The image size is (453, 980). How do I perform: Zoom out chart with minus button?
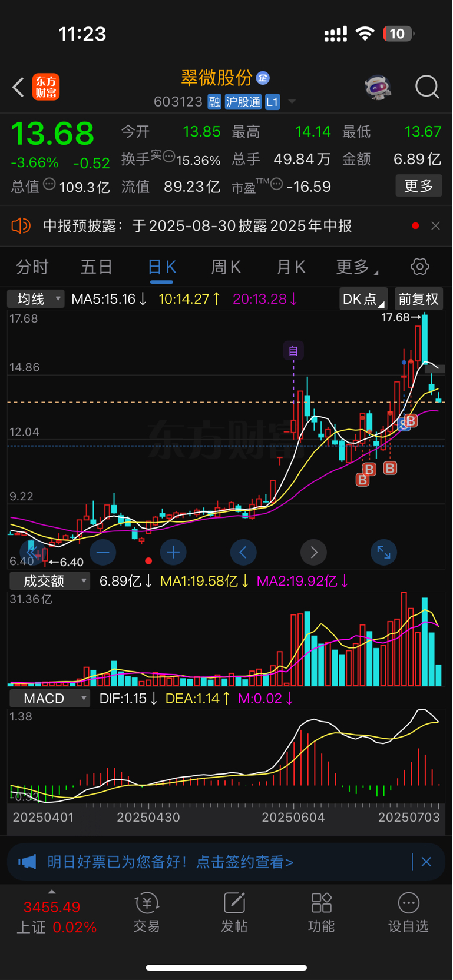pyautogui.click(x=102, y=552)
